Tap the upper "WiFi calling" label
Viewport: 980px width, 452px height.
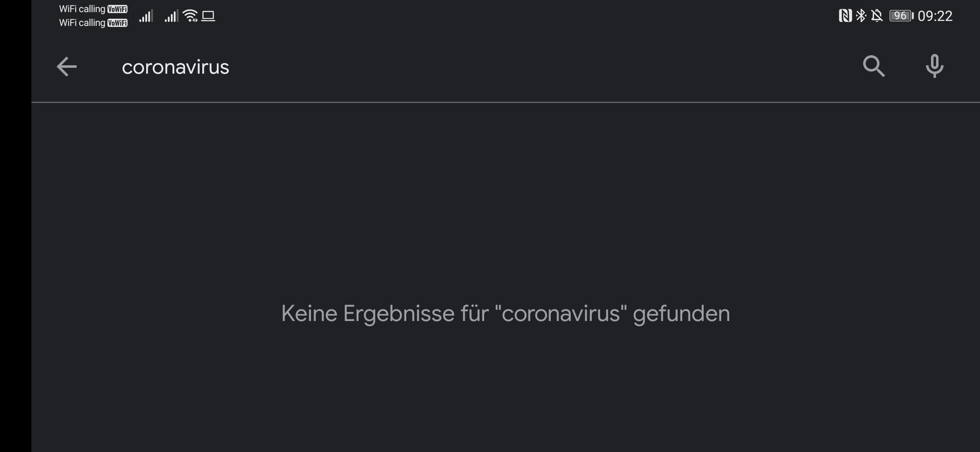point(82,9)
